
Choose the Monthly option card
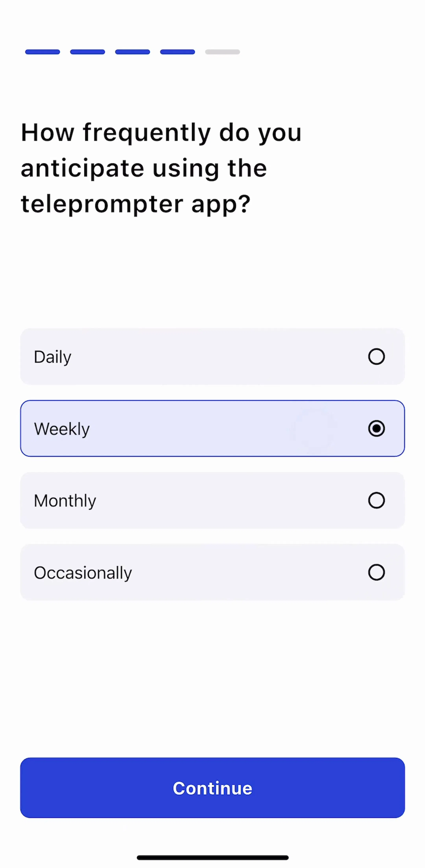click(x=212, y=500)
